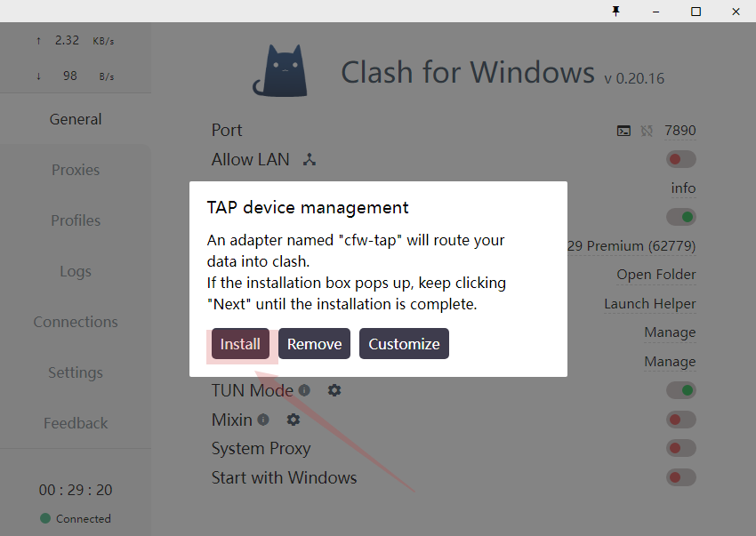Open the General tab in sidebar
This screenshot has width=756, height=536.
pyautogui.click(x=76, y=119)
